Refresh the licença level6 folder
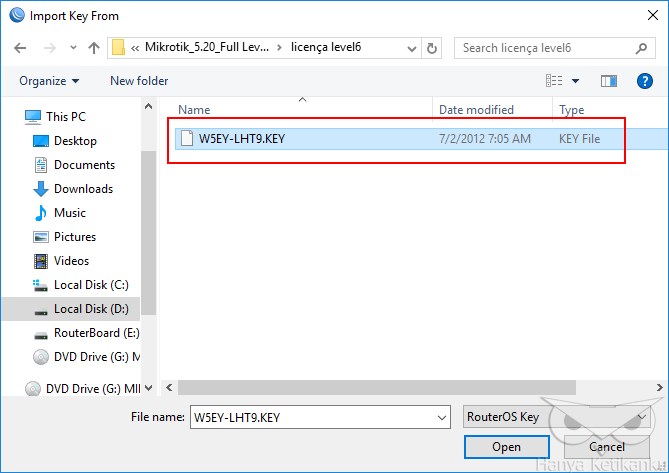The width and height of the screenshot is (669, 473). tap(432, 48)
